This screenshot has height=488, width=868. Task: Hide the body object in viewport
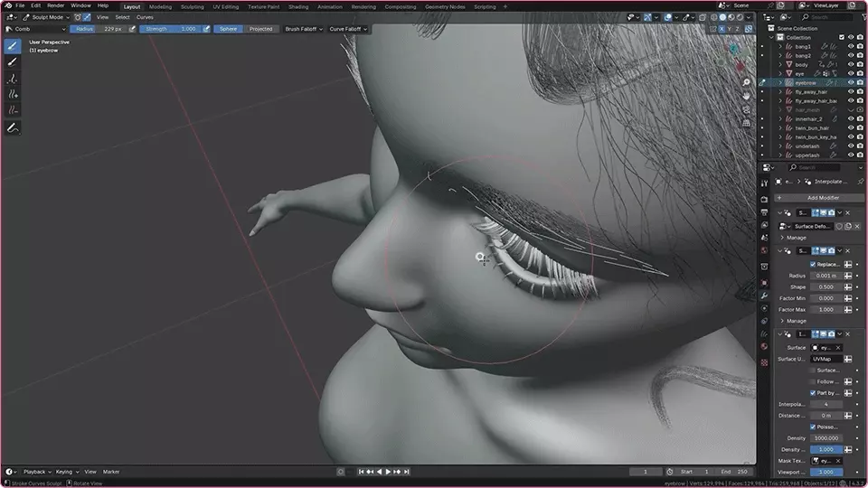(851, 65)
